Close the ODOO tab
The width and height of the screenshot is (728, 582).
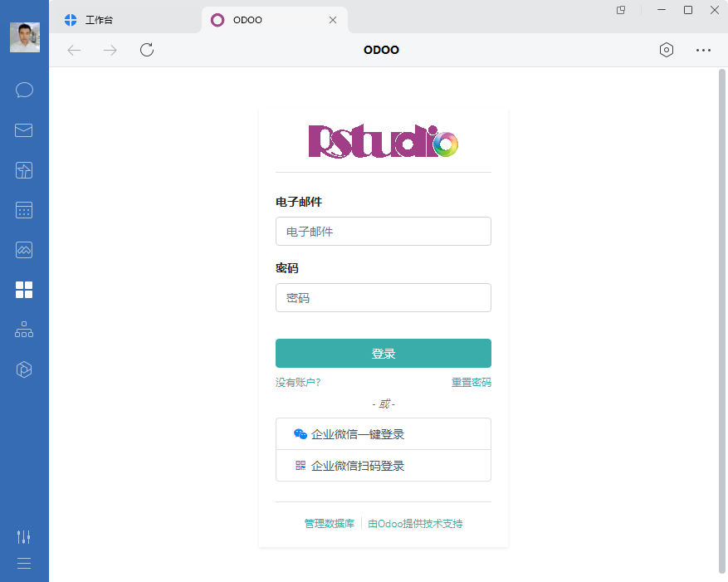pyautogui.click(x=333, y=20)
